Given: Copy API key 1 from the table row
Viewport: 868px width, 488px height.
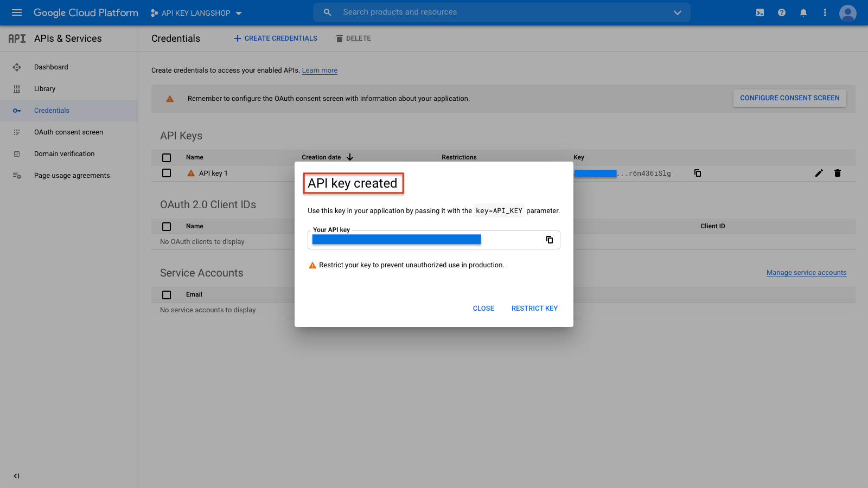Looking at the screenshot, I should click(698, 173).
